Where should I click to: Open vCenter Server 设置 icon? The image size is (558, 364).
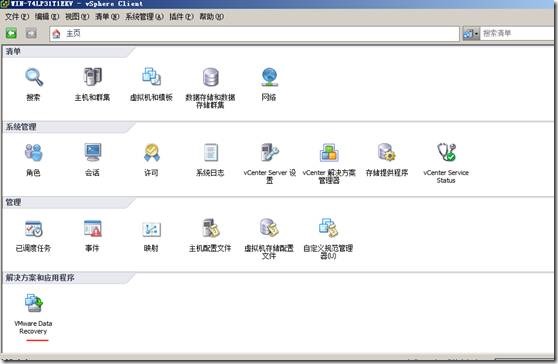click(270, 152)
